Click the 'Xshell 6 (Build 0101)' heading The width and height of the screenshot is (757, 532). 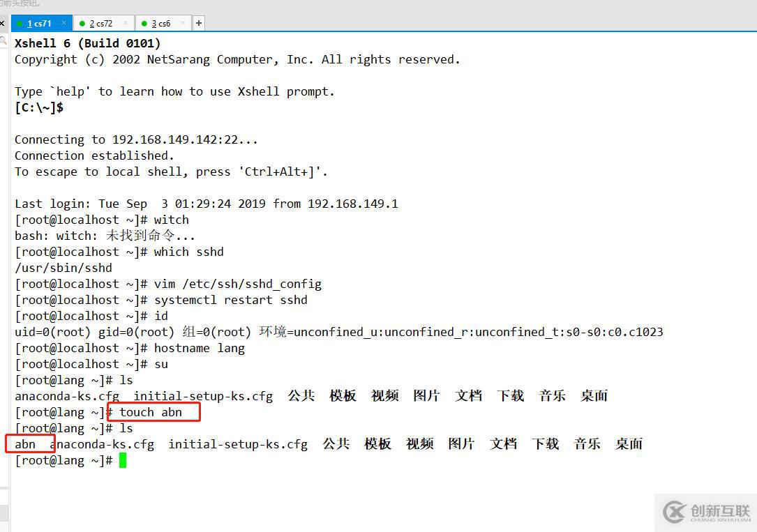tap(87, 43)
